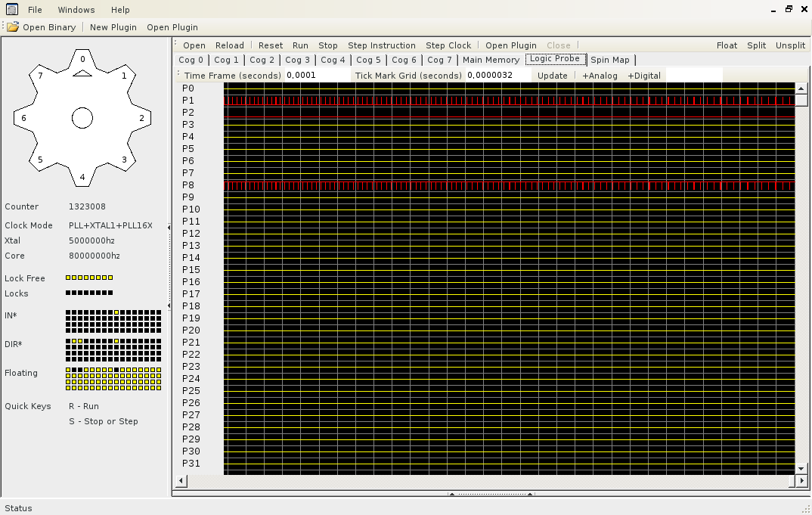Viewport: 812px width, 515px height.
Task: Click the Time Frame seconds input field
Action: coord(318,76)
